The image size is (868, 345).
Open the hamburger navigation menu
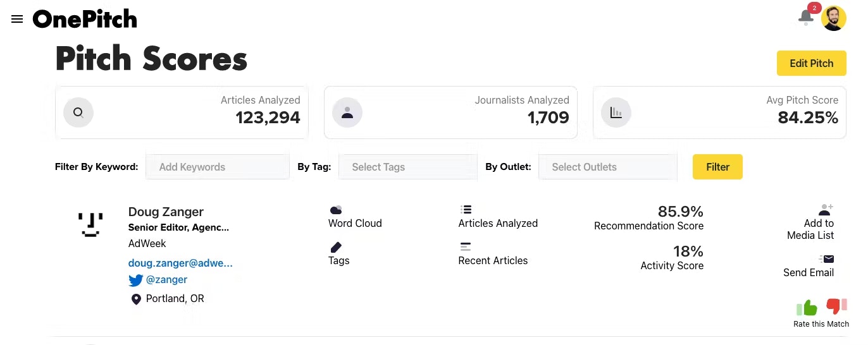click(17, 19)
